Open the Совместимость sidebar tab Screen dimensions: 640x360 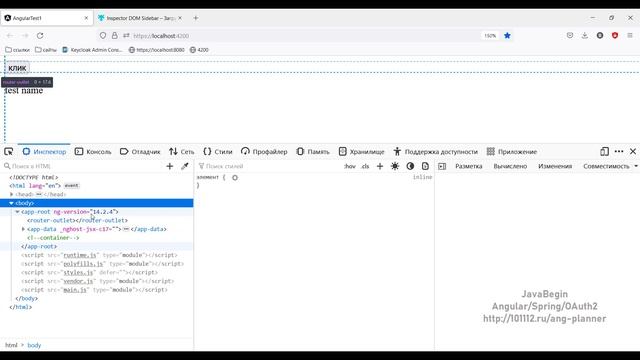[x=606, y=166]
